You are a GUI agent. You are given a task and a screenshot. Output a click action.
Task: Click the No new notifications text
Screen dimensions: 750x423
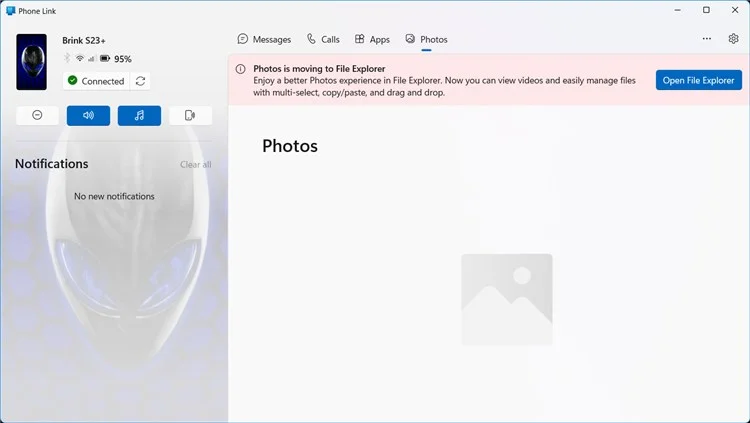click(x=114, y=196)
